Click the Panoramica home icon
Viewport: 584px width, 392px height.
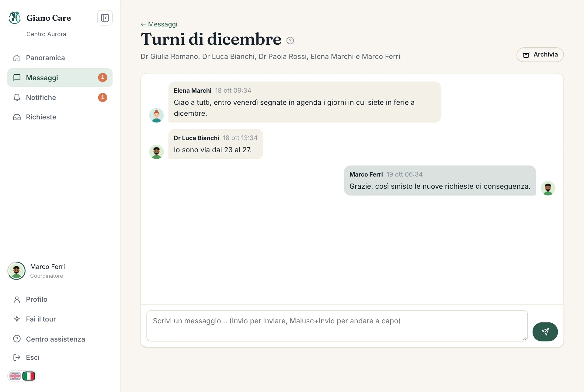pos(17,58)
